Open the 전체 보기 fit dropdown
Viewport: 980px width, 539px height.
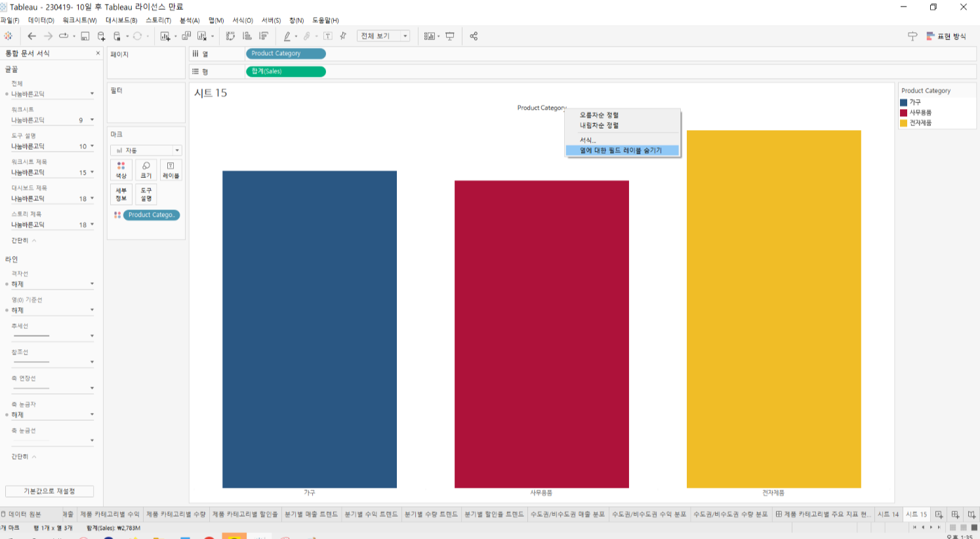point(384,36)
